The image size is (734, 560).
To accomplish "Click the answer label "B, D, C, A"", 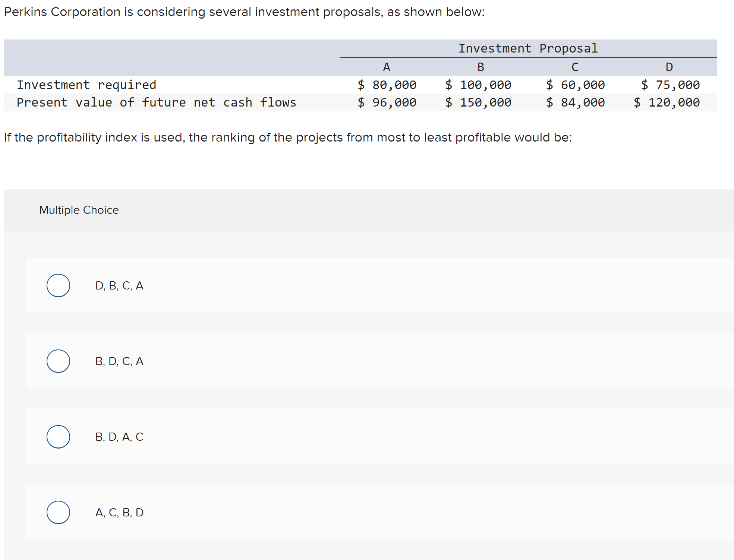I will [119, 361].
